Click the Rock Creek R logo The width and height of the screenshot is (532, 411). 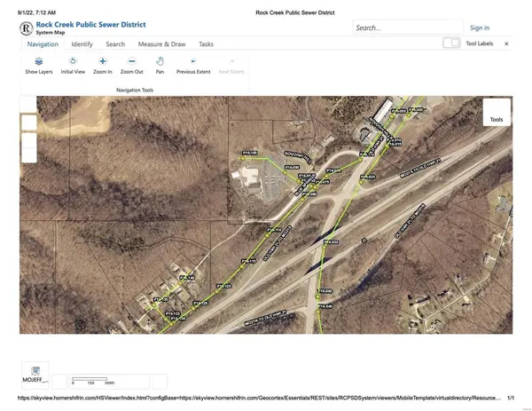coord(26,28)
